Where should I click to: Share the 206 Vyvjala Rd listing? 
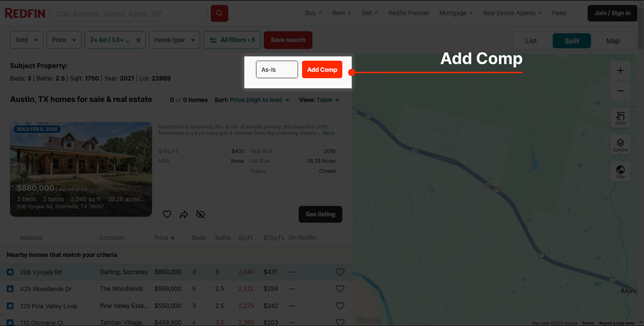pos(184,215)
